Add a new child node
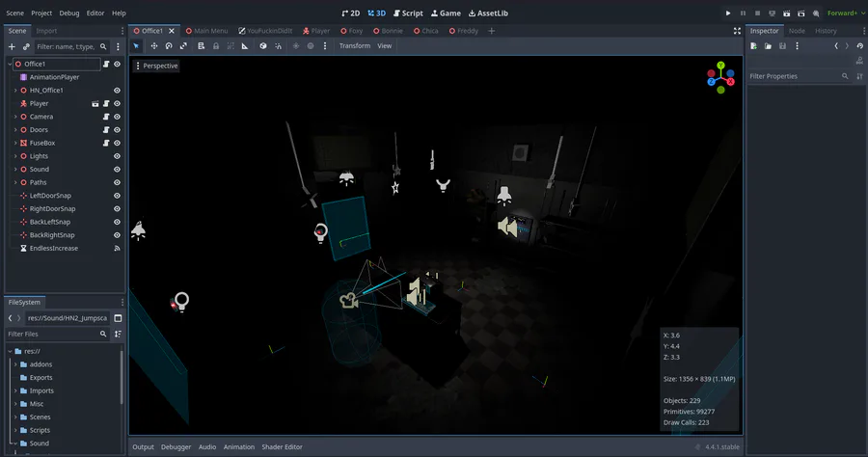868x457 pixels. pyautogui.click(x=12, y=46)
